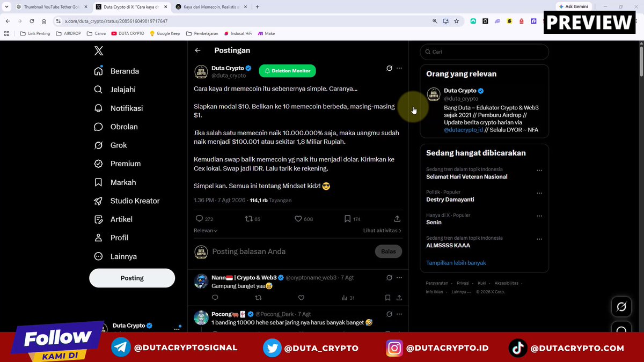Open Artikel in the sidebar
644x362 pixels.
point(113,219)
